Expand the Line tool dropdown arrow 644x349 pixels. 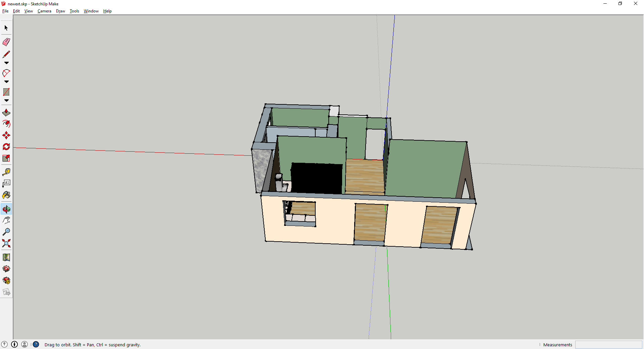pyautogui.click(x=6, y=63)
